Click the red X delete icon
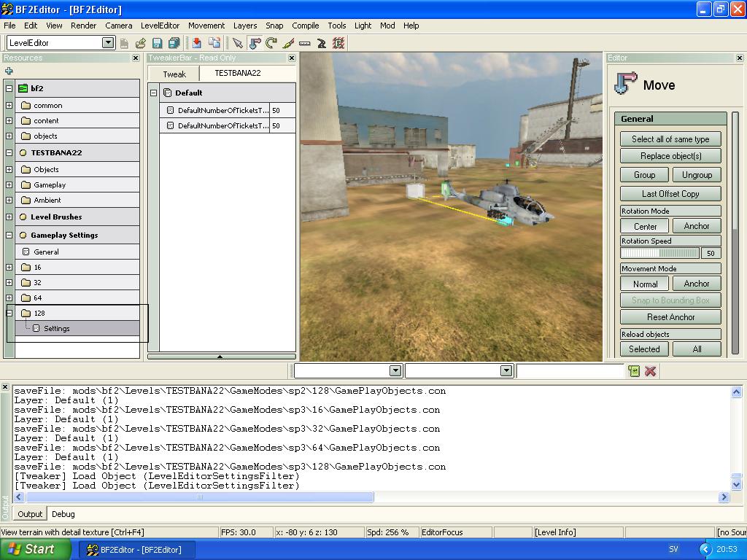747x560 pixels. (x=650, y=371)
